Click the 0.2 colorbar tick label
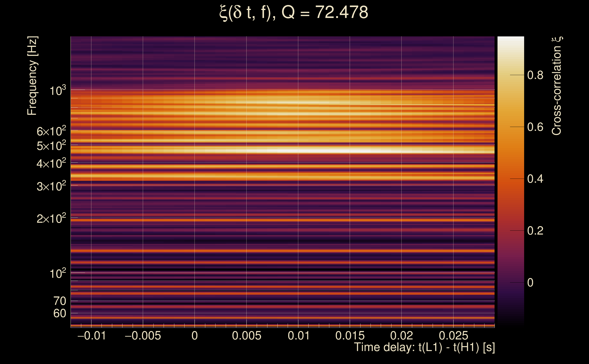589x364 pixels. [535, 231]
